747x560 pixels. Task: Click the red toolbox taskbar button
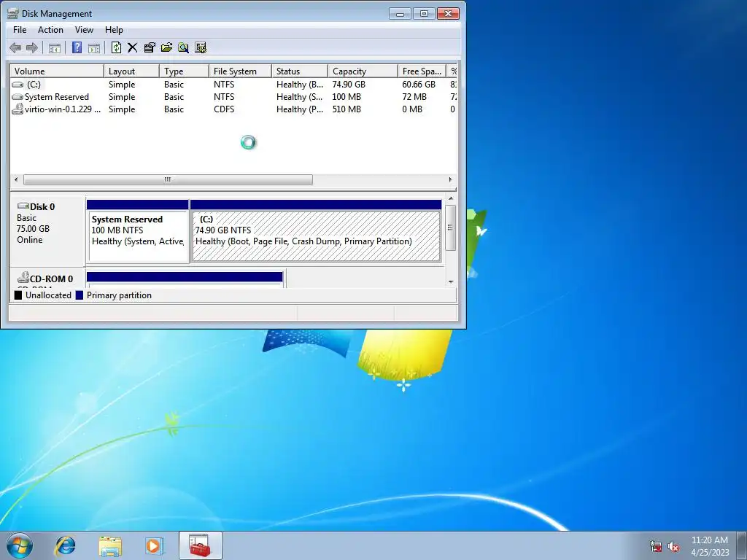click(200, 545)
